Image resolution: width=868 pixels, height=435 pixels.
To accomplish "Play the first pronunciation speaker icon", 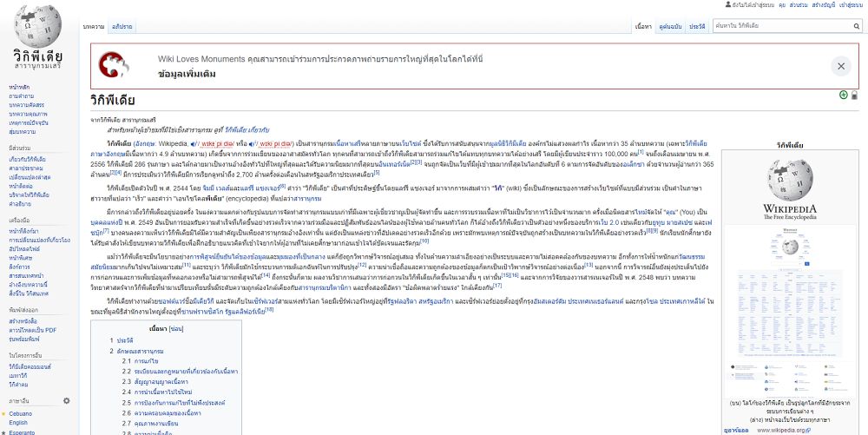I will coord(194,143).
